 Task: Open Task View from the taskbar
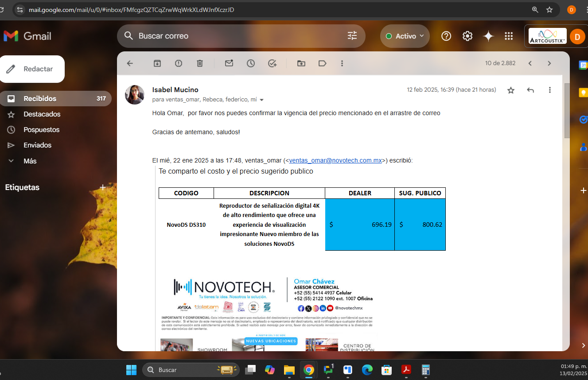coord(251,370)
